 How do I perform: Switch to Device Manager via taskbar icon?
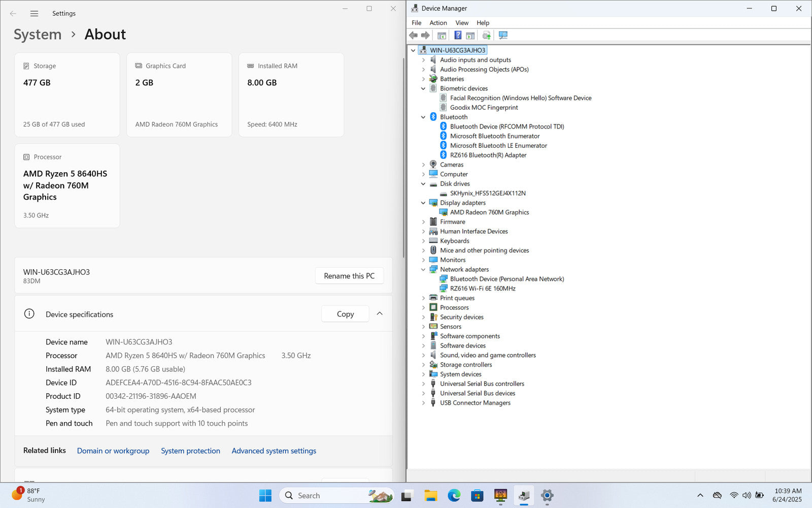click(524, 495)
